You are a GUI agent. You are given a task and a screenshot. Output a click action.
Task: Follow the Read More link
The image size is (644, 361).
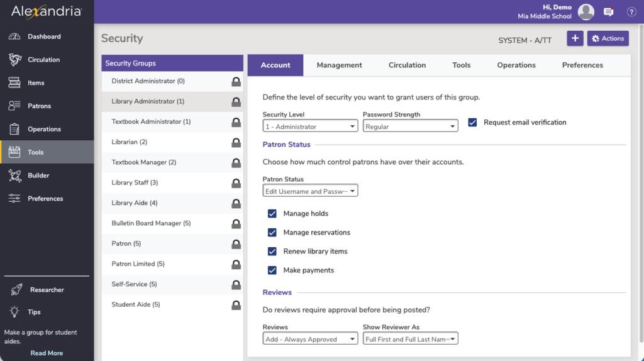tap(47, 353)
